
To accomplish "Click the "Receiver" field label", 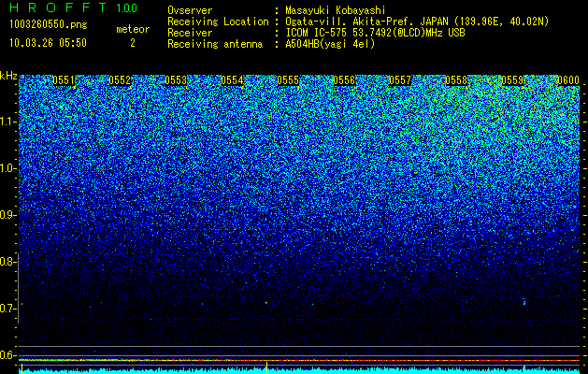I will click(190, 33).
